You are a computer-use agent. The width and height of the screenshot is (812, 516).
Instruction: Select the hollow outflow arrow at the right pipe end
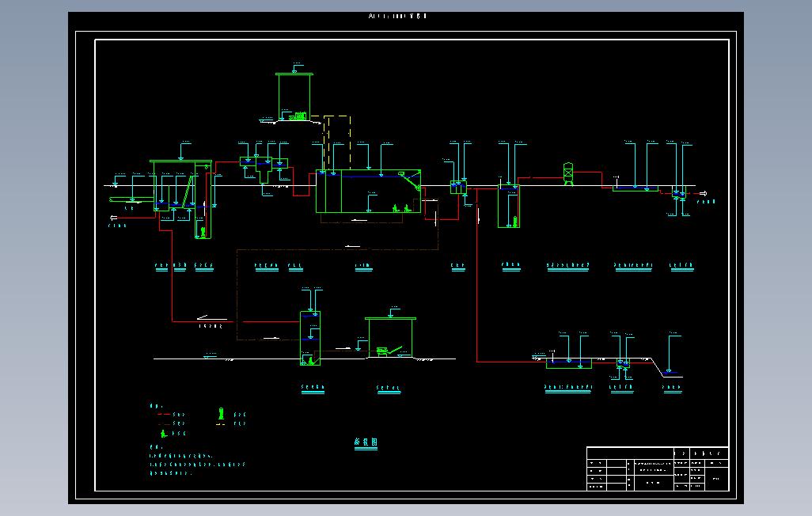pyautogui.click(x=703, y=194)
